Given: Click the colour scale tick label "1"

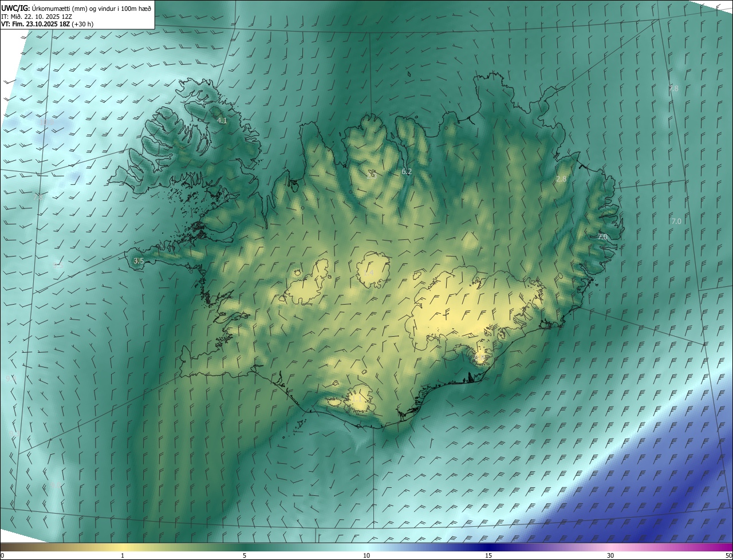Looking at the screenshot, I should [x=123, y=555].
